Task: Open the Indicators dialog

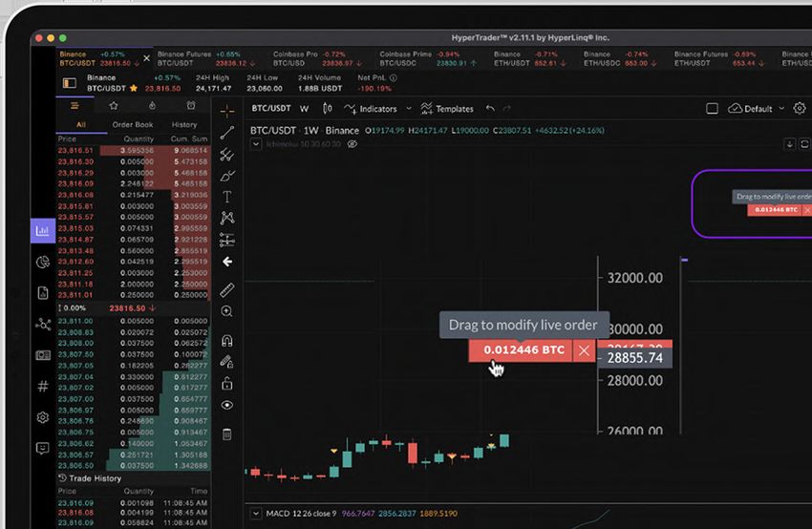Action: [x=372, y=109]
